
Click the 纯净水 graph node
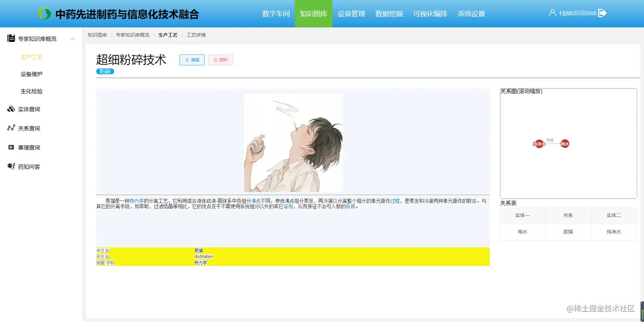click(x=539, y=144)
